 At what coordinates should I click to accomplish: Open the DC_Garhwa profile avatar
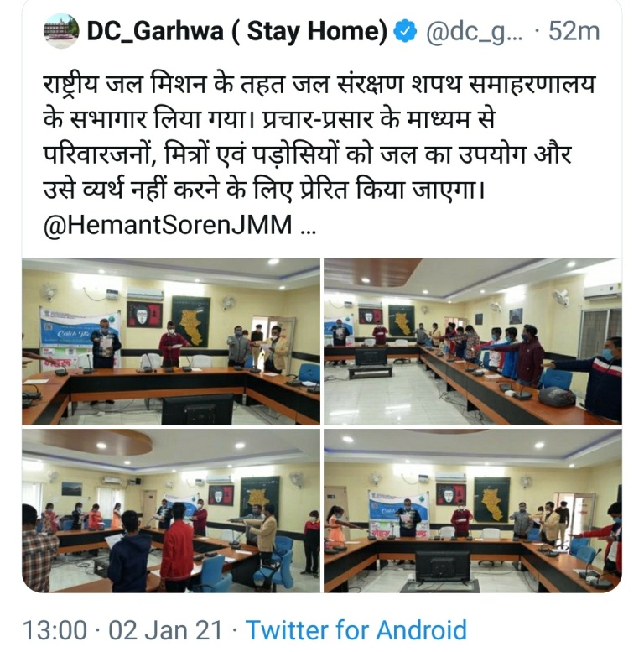[x=61, y=31]
